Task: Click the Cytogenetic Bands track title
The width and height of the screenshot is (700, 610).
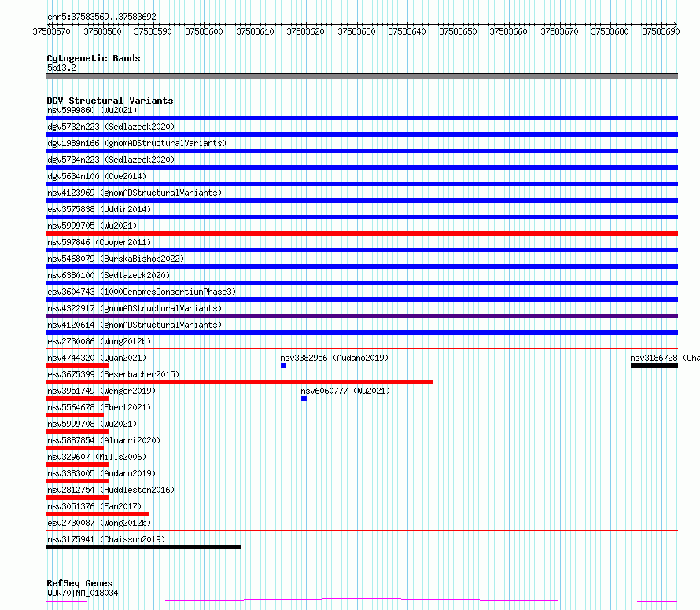Action: (94, 58)
